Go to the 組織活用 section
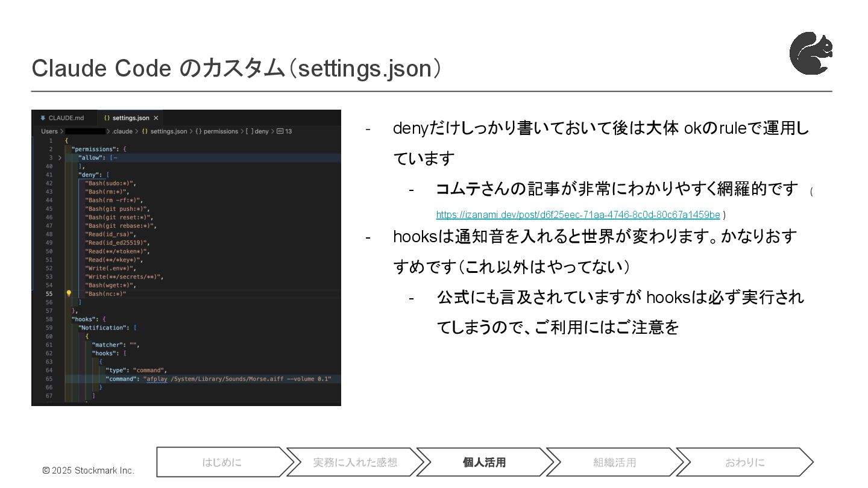868x488 pixels. [x=614, y=463]
